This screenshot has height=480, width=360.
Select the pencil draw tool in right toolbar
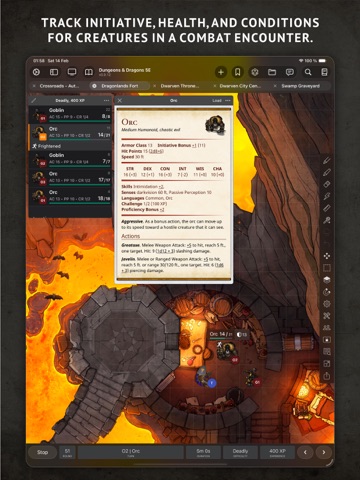tap(327, 172)
